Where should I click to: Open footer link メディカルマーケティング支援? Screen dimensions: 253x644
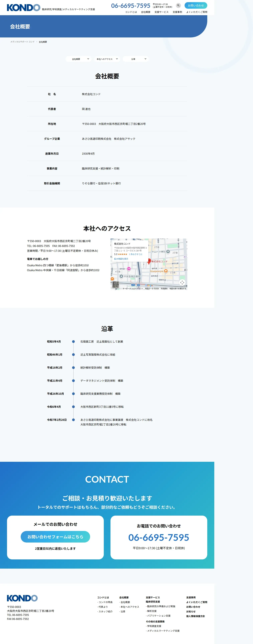pos(163,631)
